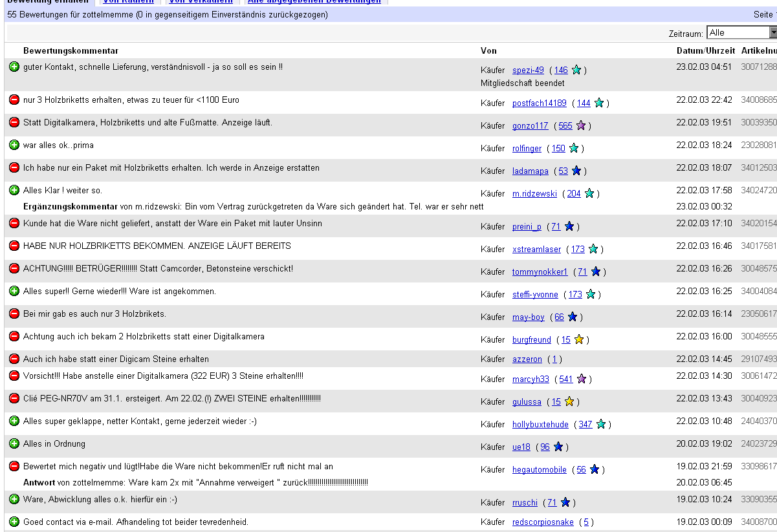Click negative icon beside 'Bei mir gab es auch nur 3 Holzbrikets'
Viewport: 777px width, 532px height.
(x=14, y=314)
